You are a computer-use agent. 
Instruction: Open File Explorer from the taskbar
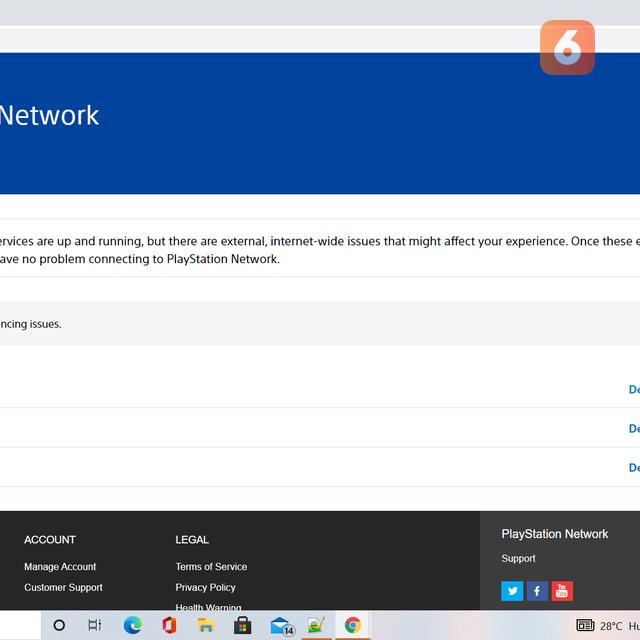tap(206, 625)
